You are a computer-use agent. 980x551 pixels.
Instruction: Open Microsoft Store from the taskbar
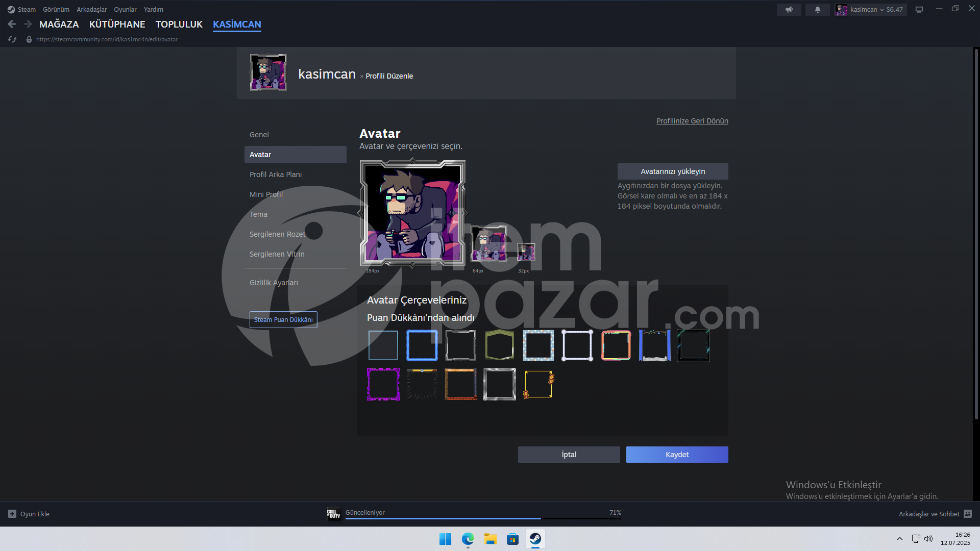[x=512, y=539]
